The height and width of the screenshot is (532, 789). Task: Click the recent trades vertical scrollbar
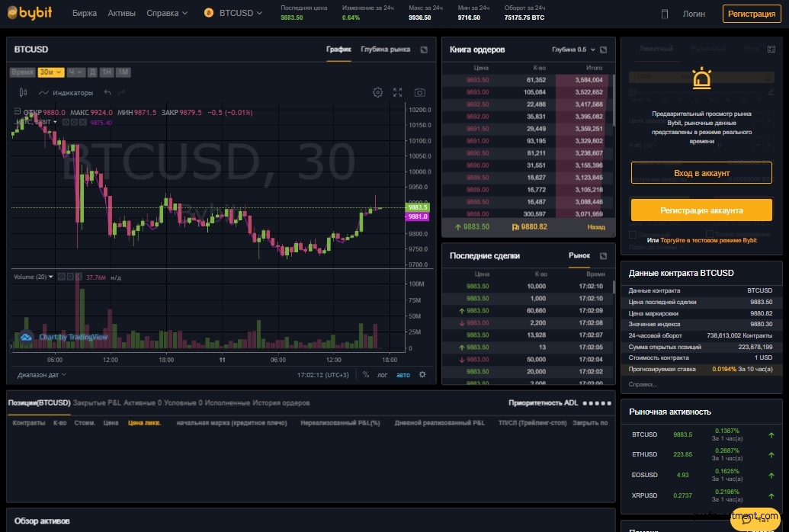[614, 287]
